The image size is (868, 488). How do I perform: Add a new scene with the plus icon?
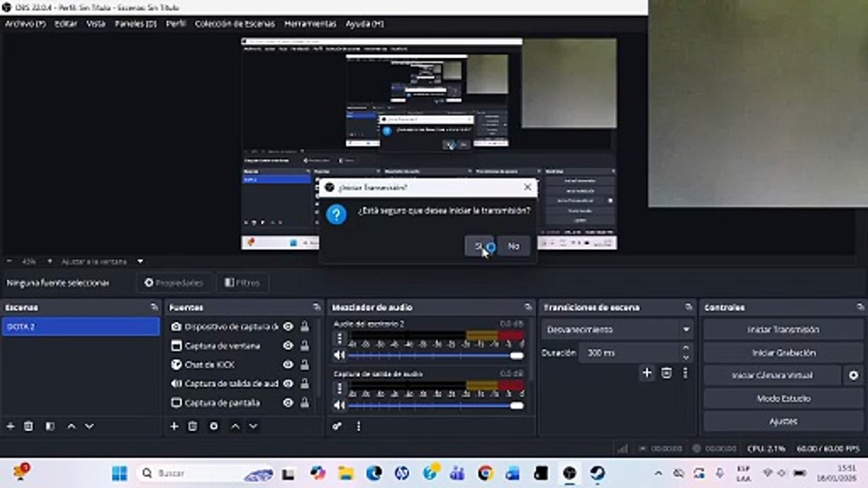(x=10, y=426)
